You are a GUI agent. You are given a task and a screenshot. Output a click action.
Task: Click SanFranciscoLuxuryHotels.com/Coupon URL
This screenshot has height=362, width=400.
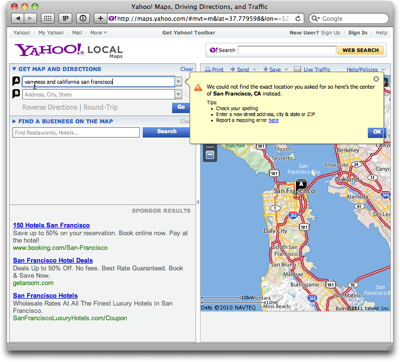(70, 318)
